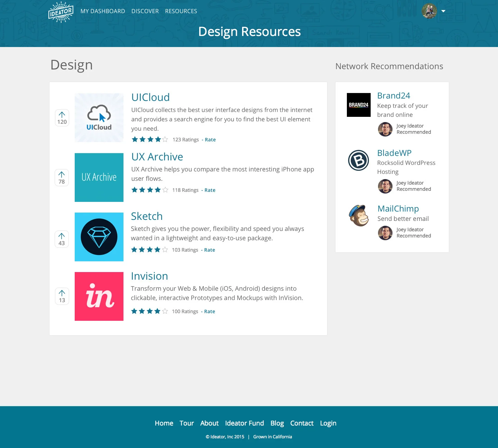Open the UX Archive title link
The height and width of the screenshot is (448, 498).
point(157,157)
